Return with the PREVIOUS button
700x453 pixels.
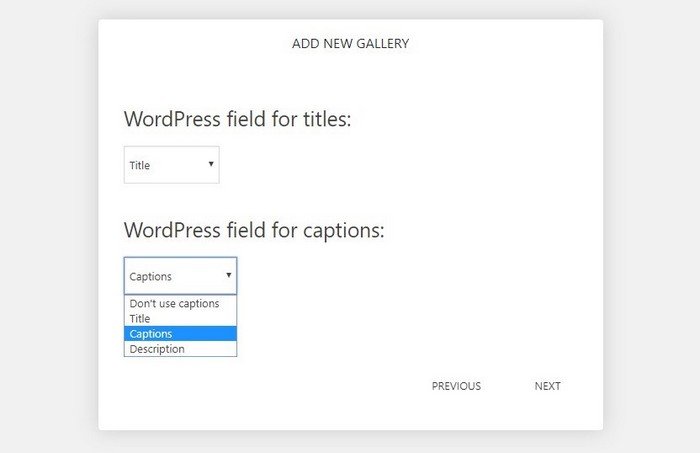[x=456, y=386]
